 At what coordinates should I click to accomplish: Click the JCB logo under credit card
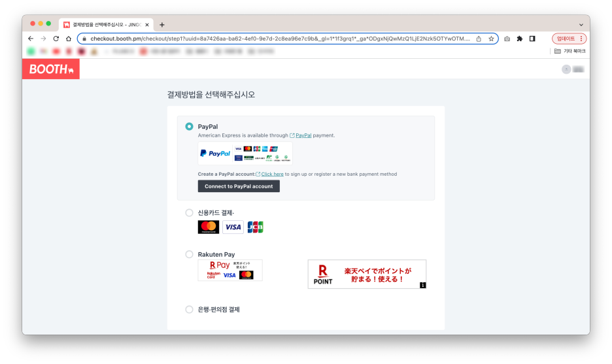coord(255,227)
